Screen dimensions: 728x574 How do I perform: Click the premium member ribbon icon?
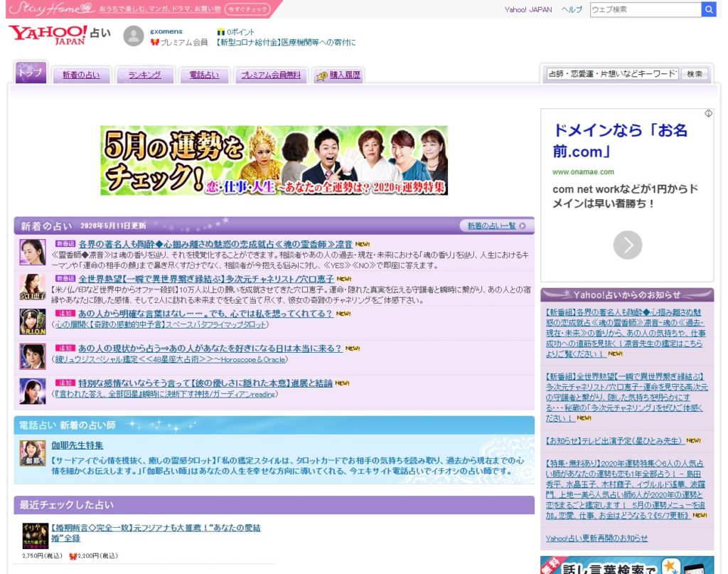tap(154, 42)
